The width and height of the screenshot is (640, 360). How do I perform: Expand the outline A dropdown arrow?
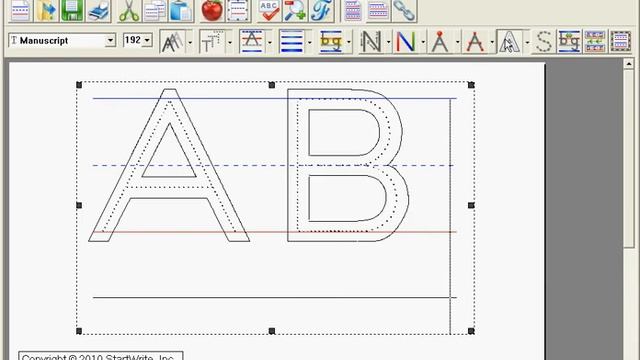coord(527,42)
